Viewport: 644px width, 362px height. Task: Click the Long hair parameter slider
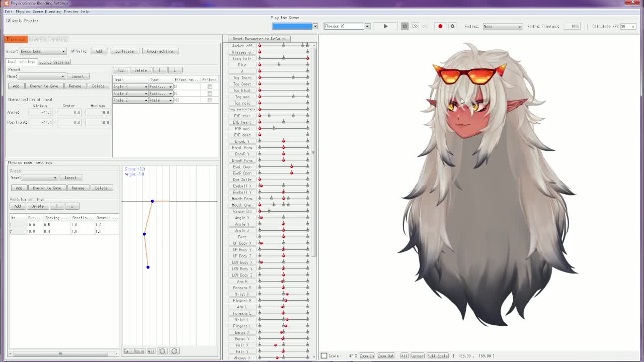284,58
